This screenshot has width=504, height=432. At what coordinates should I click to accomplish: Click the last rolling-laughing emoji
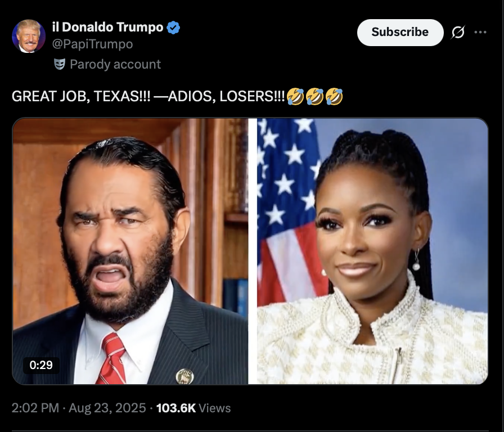click(334, 96)
